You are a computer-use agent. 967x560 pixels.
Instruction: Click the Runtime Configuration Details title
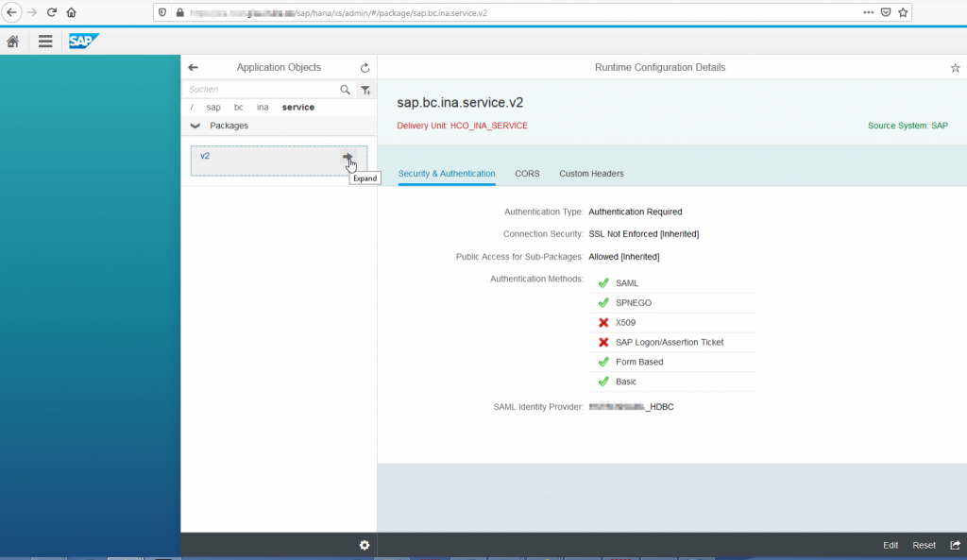tap(660, 68)
